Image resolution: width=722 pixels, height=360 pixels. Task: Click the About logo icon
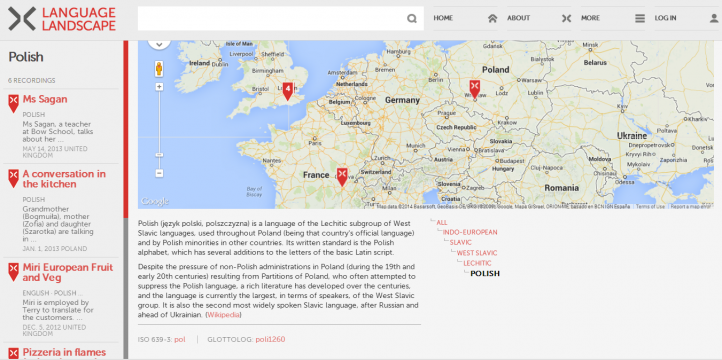click(x=566, y=18)
